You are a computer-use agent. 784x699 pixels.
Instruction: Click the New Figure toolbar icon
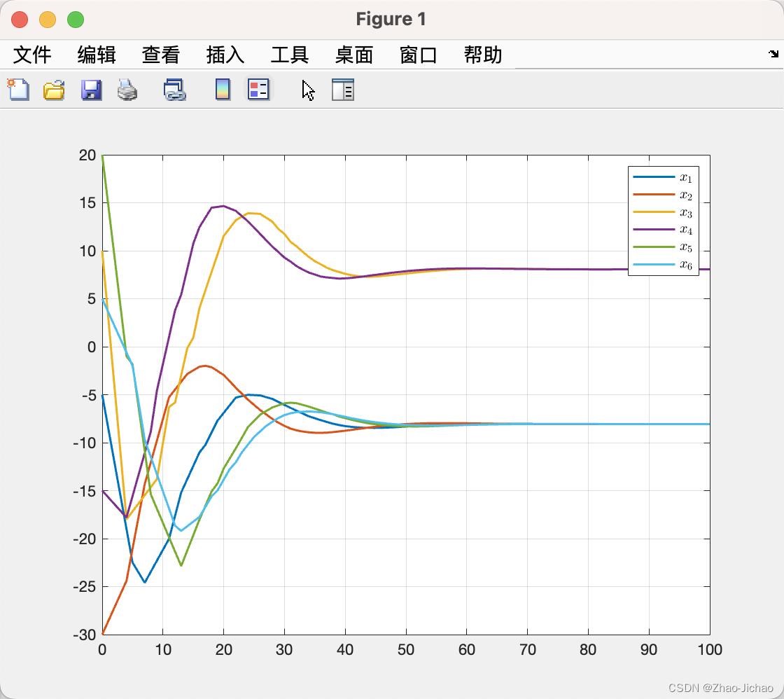[x=18, y=90]
